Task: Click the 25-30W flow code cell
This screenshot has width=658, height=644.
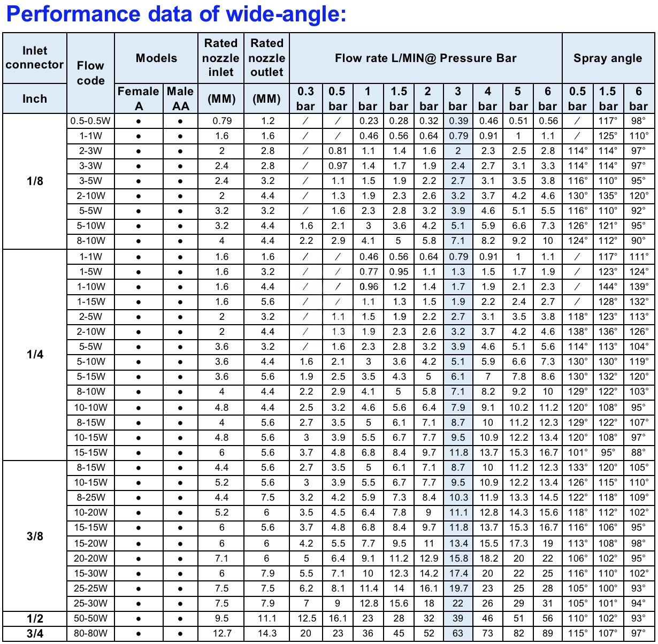Action: coord(90,603)
